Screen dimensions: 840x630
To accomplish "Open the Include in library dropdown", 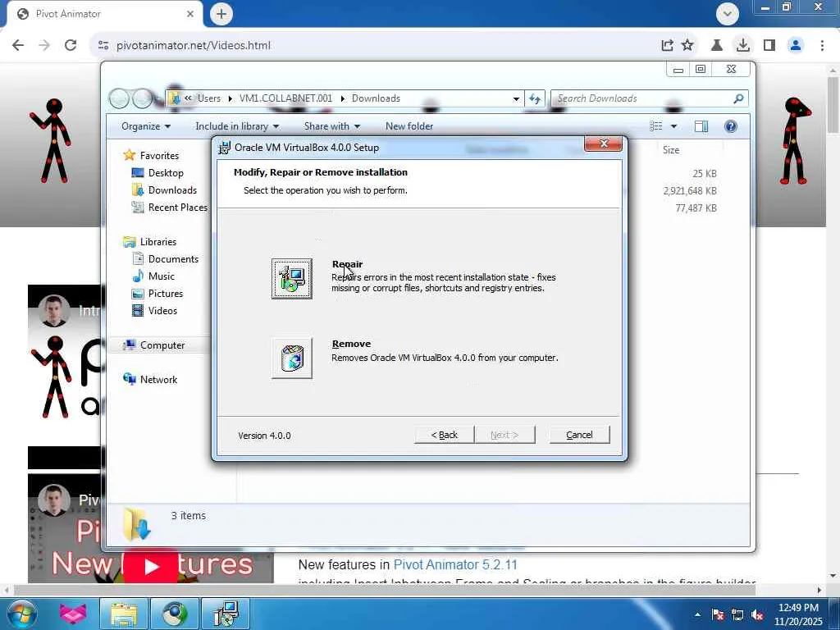I will 237,126.
